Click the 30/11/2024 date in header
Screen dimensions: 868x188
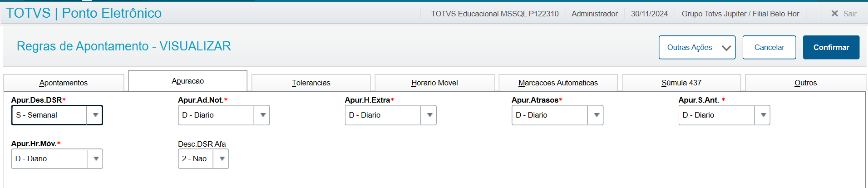649,14
